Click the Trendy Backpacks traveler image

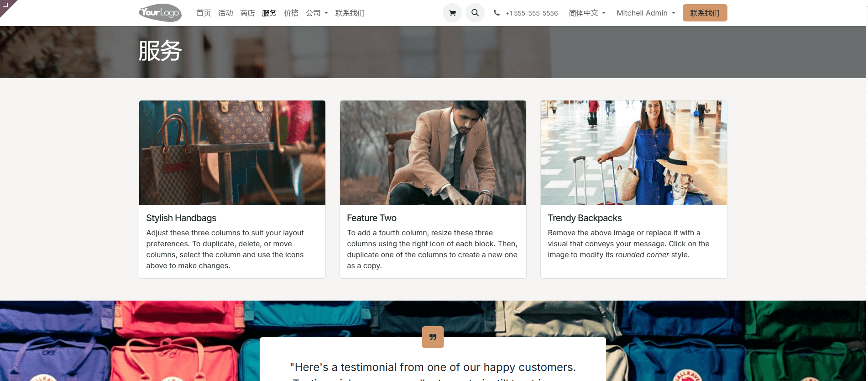click(633, 153)
